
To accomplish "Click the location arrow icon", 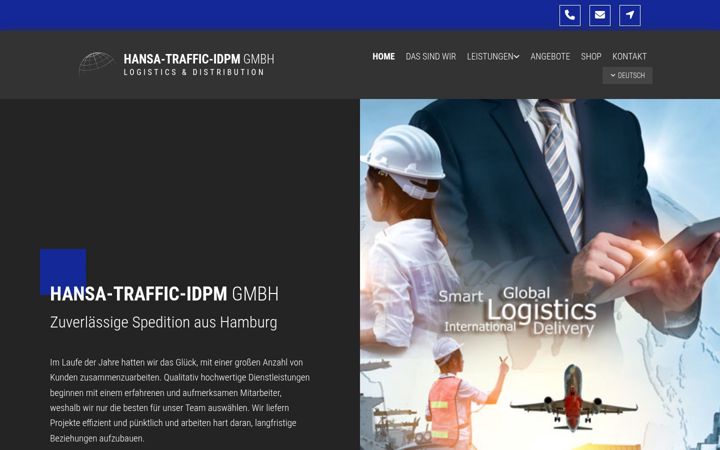I will click(x=630, y=15).
